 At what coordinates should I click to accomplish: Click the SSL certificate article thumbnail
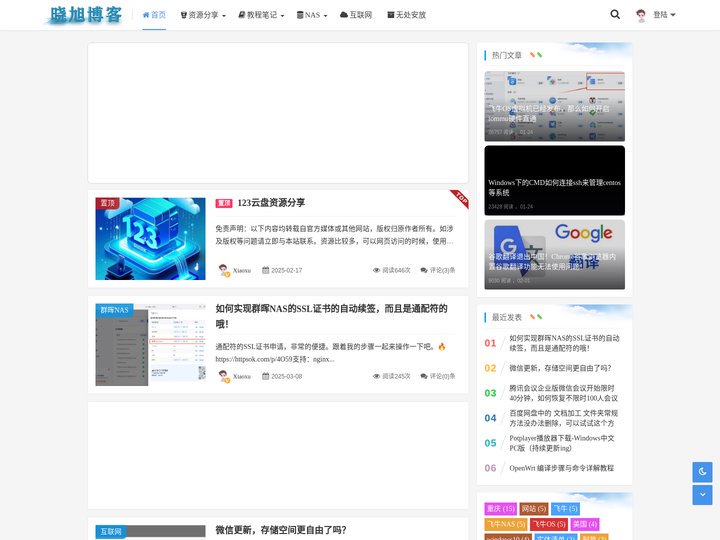[150, 345]
